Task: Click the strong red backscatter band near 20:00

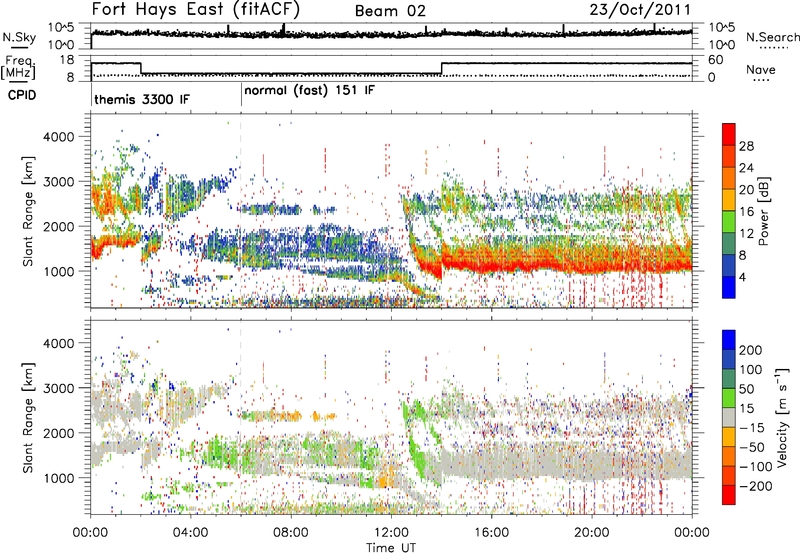Action: click(592, 264)
